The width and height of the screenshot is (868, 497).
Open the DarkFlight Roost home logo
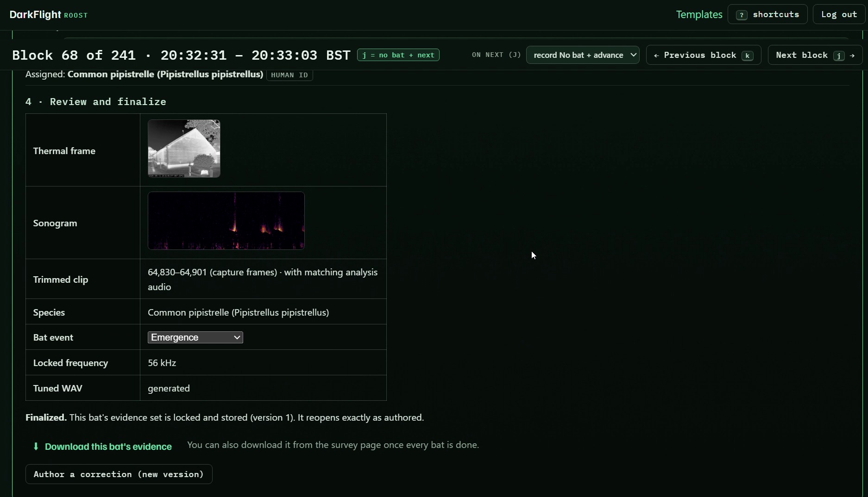[x=49, y=14]
